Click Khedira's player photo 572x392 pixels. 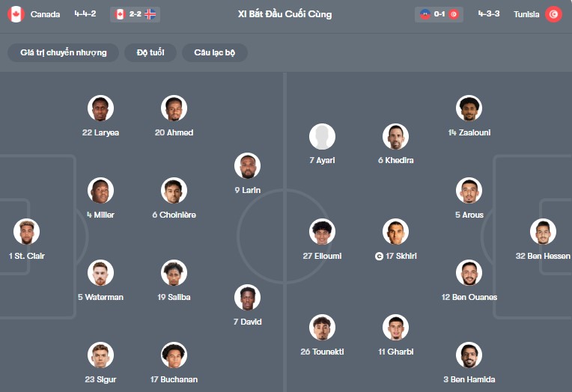[396, 136]
